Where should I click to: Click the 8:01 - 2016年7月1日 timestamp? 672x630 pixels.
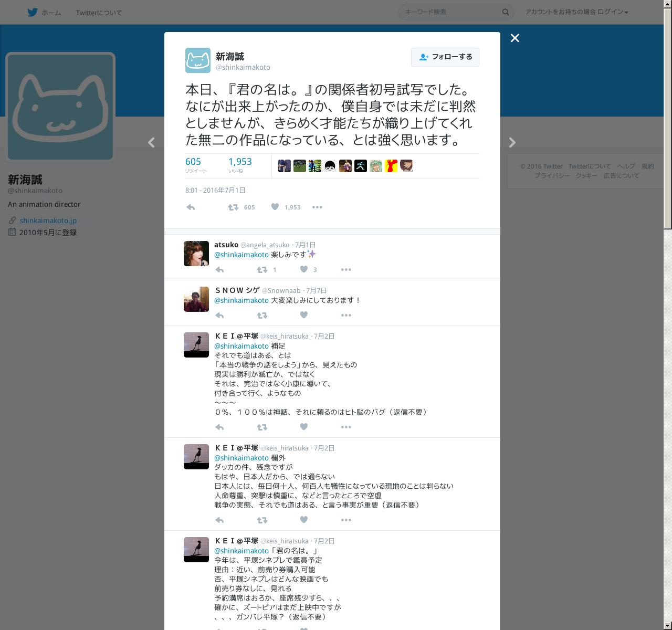point(215,191)
